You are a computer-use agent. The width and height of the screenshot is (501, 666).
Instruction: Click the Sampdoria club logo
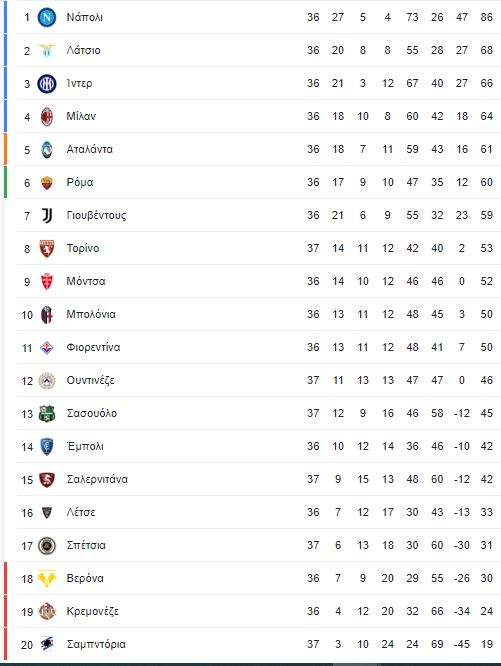47,644
